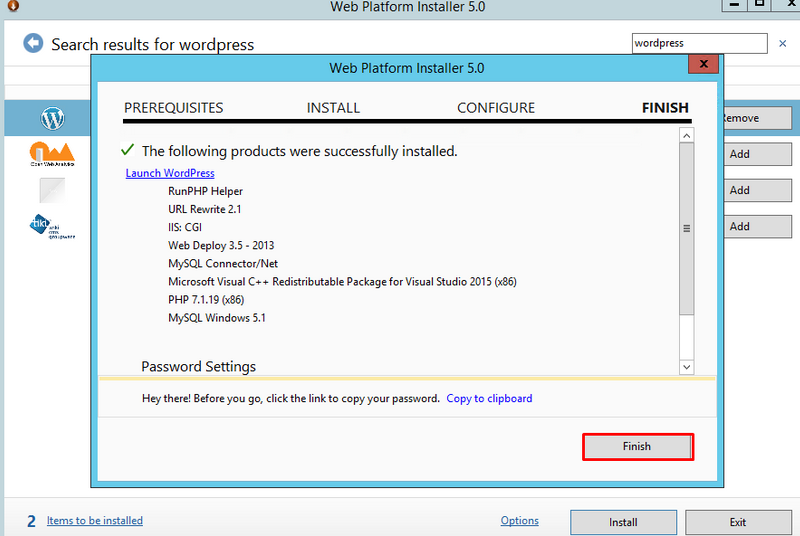Click the Web Platform Installer app icon
This screenshot has width=800, height=536.
14,6
